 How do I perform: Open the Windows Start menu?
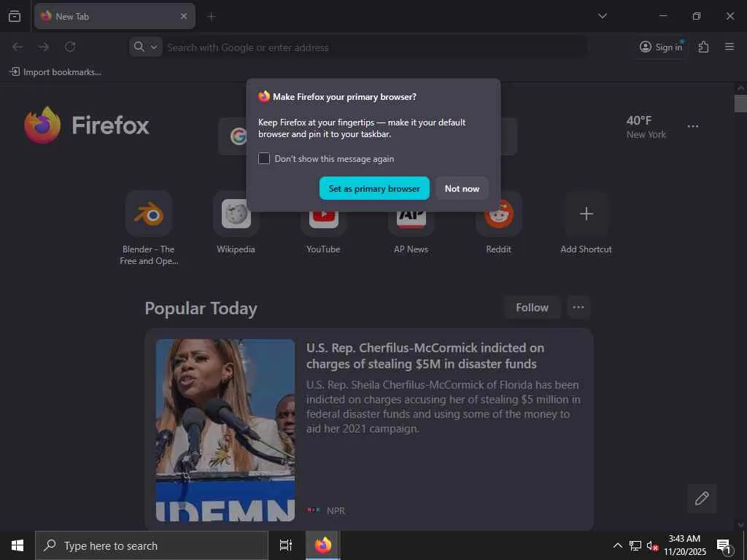(18, 545)
